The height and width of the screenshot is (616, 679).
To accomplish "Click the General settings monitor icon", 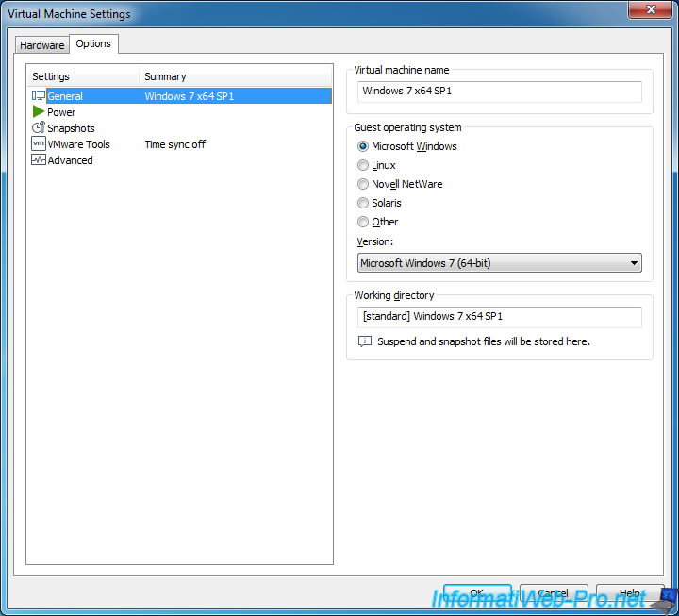I will 39,96.
